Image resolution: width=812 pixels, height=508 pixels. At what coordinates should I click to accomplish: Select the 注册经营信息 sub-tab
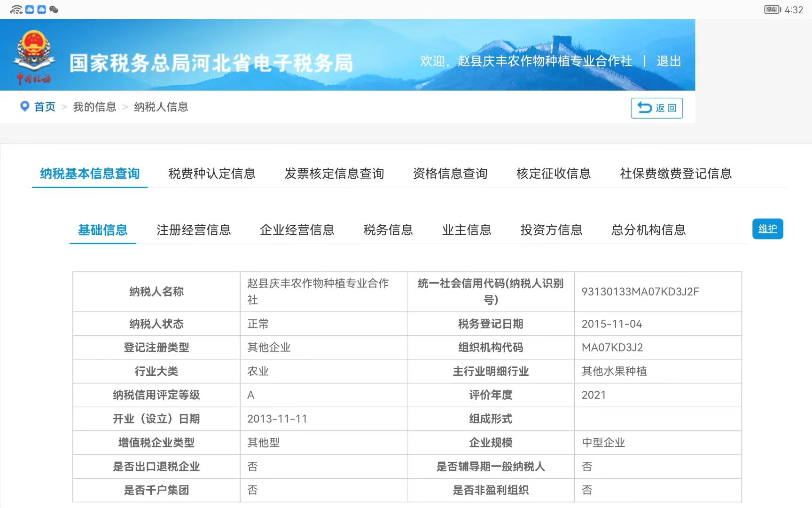tap(194, 230)
